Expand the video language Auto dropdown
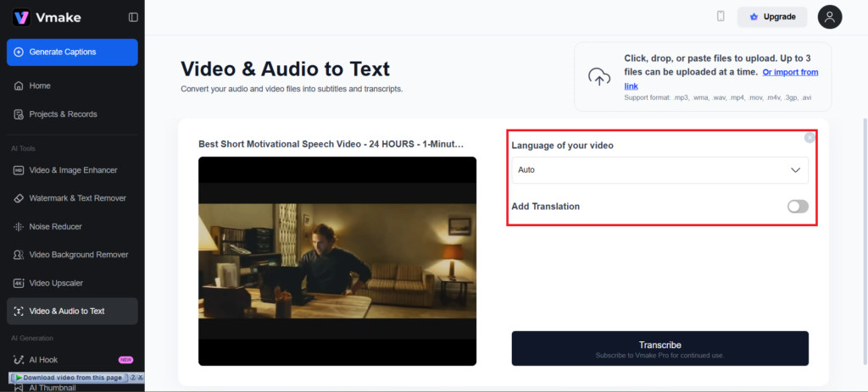This screenshot has height=392, width=868. [659, 170]
